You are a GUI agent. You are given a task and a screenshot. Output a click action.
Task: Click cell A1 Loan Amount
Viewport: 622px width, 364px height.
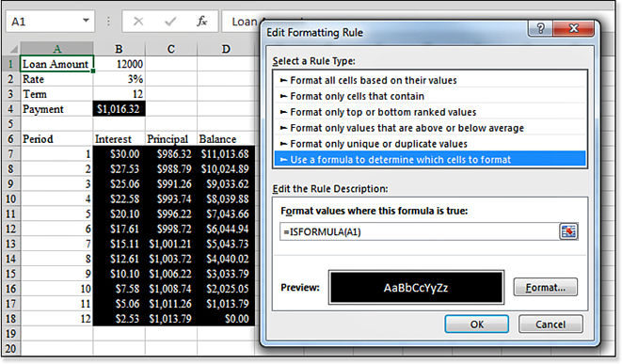point(56,64)
